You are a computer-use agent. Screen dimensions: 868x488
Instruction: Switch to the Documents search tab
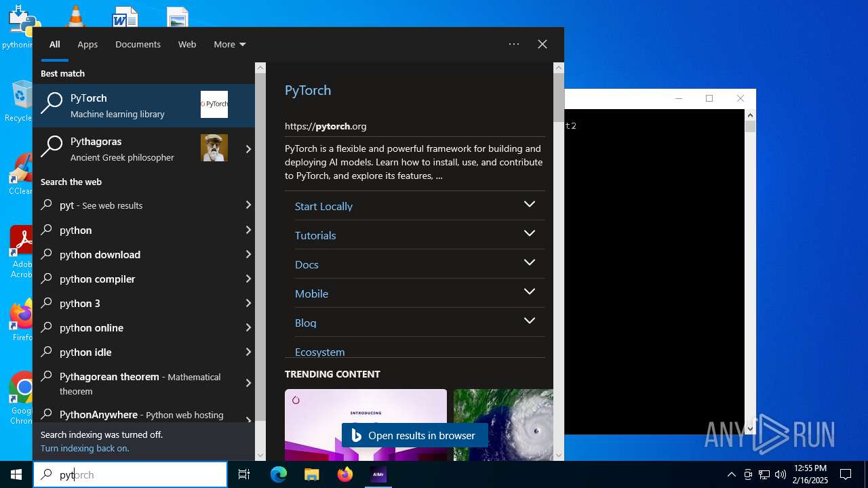(x=138, y=44)
